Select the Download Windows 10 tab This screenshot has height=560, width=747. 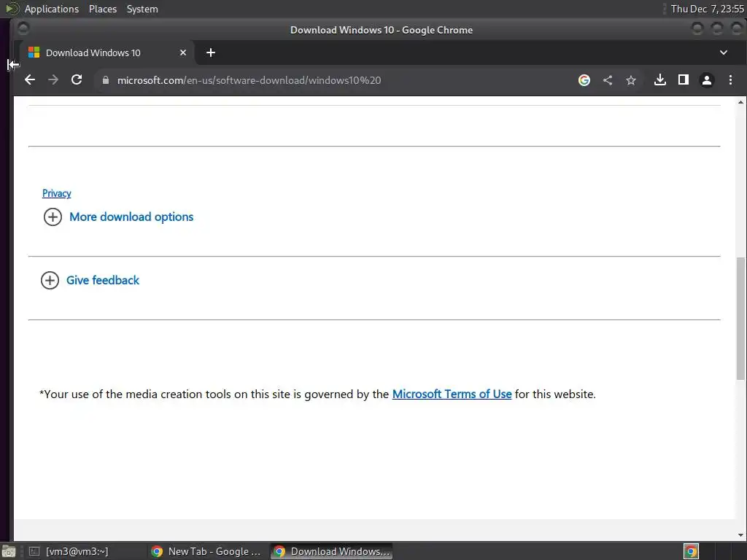107,52
